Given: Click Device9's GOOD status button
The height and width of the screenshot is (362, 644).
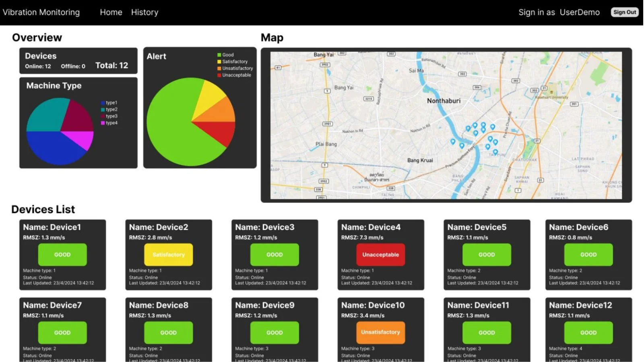Looking at the screenshot, I should [x=275, y=333].
